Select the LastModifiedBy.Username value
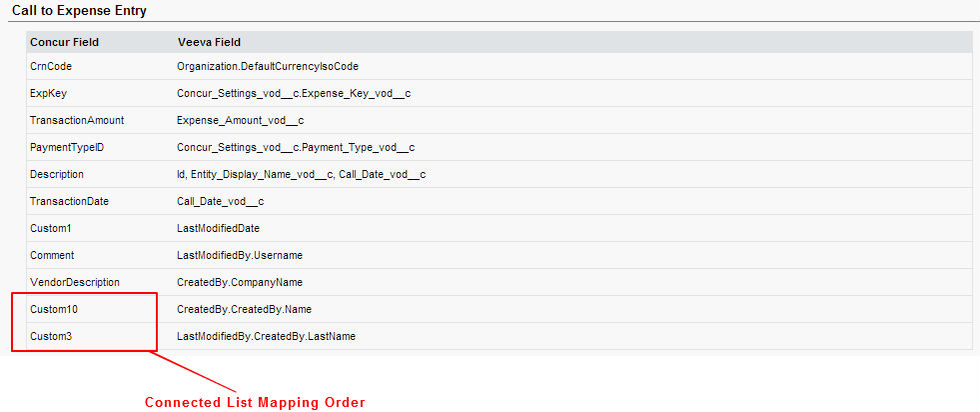 239,255
